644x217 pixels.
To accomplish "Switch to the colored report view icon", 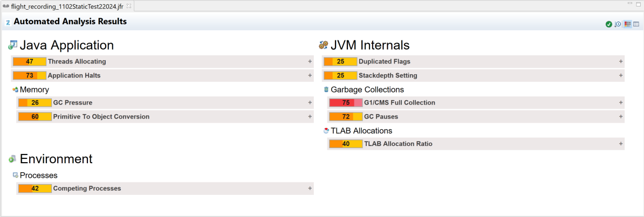I will 628,24.
